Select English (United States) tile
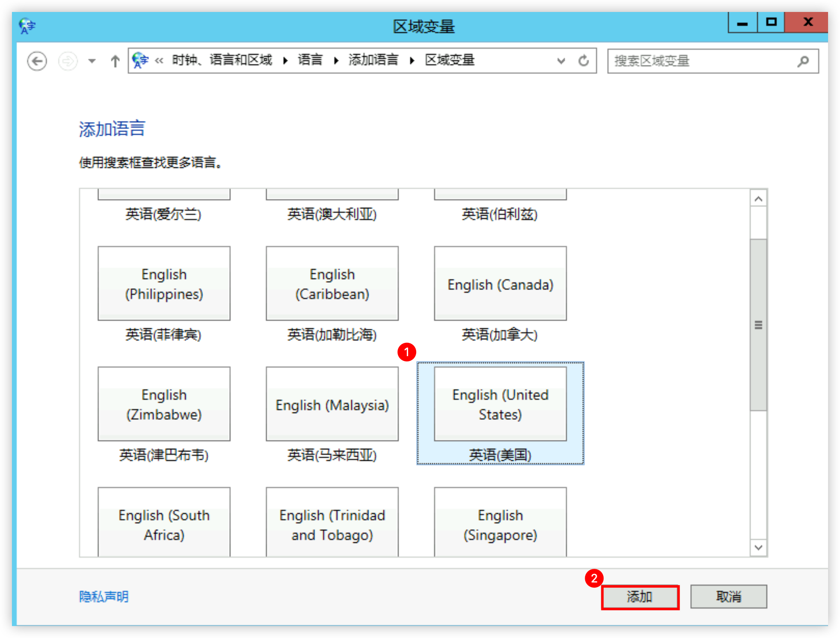 pos(500,413)
